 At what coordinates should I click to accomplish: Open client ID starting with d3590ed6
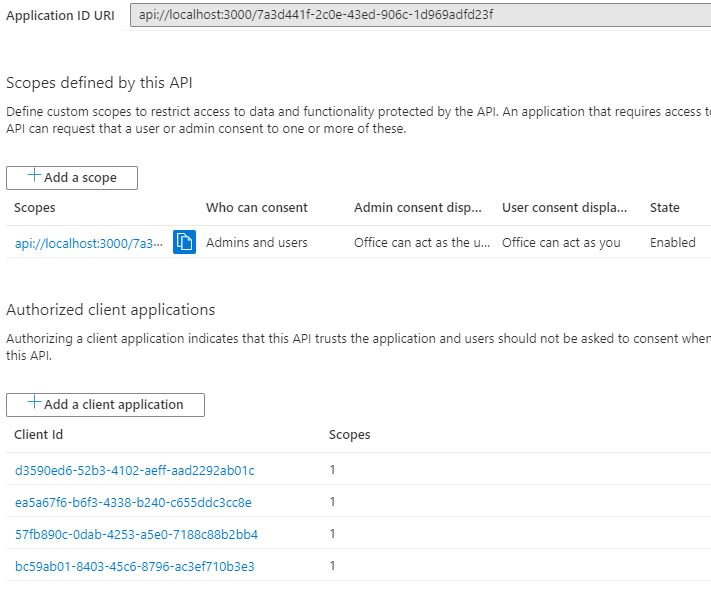pyautogui.click(x=135, y=470)
